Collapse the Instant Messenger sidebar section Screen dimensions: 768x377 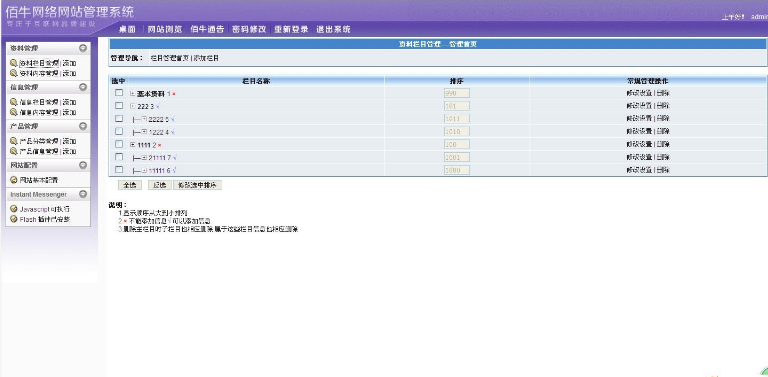click(x=83, y=194)
